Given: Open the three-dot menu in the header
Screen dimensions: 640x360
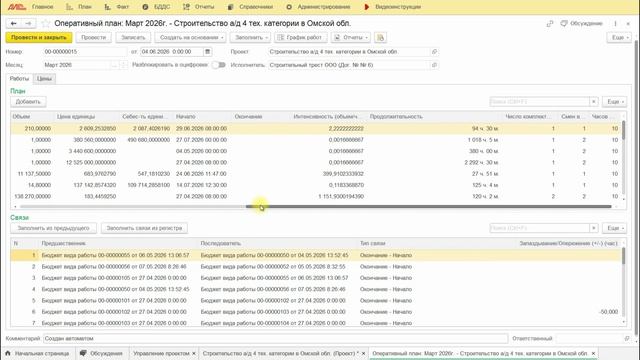Looking at the screenshot, I should click(x=615, y=24).
